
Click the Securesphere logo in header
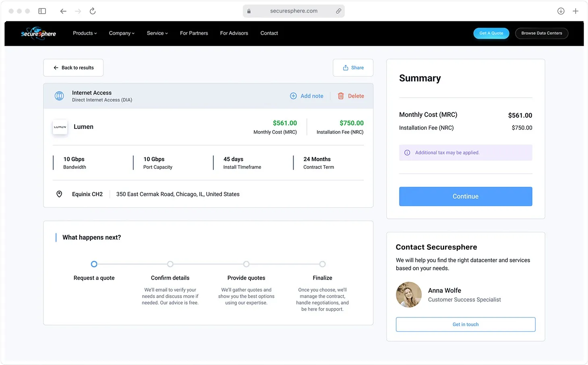38,33
